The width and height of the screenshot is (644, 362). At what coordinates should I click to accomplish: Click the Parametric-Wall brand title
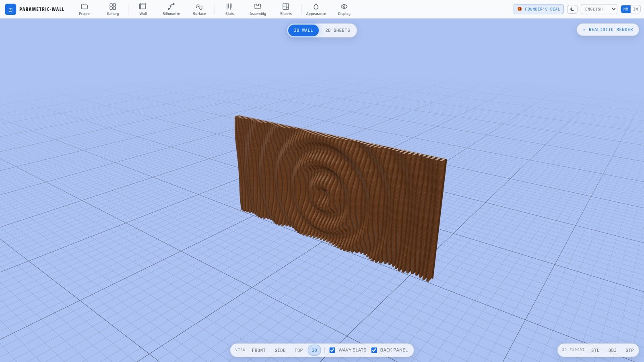tap(42, 9)
